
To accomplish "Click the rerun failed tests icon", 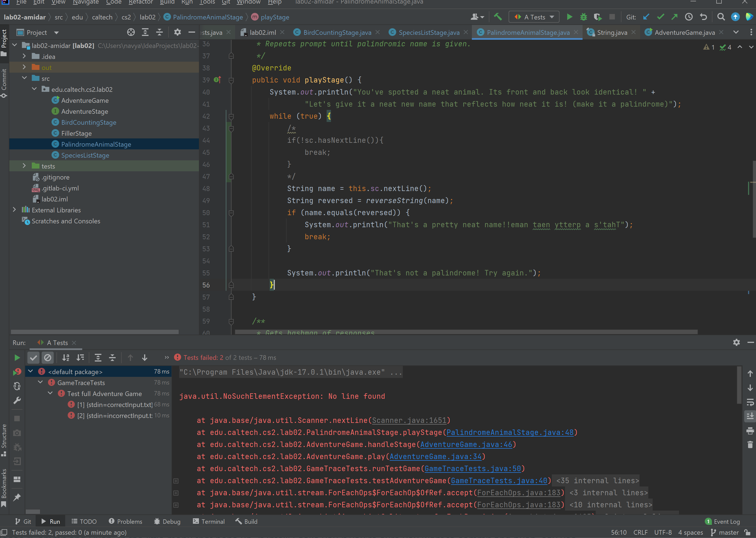I will (17, 372).
